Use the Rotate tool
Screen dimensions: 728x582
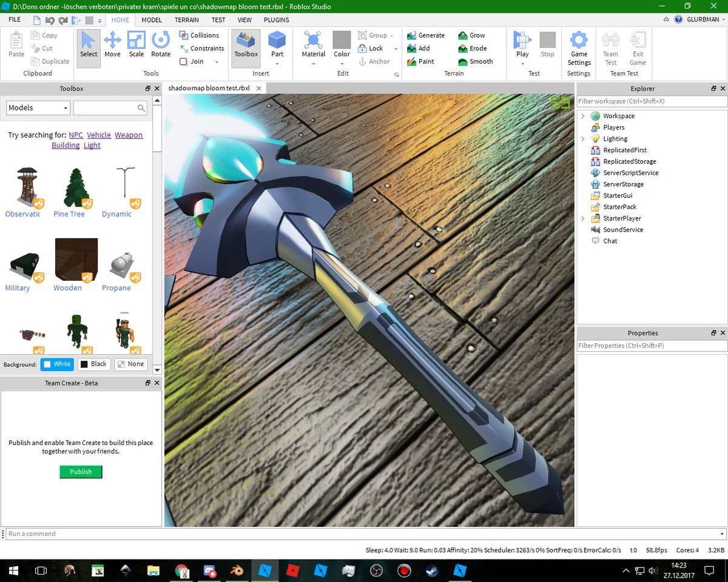tap(161, 45)
